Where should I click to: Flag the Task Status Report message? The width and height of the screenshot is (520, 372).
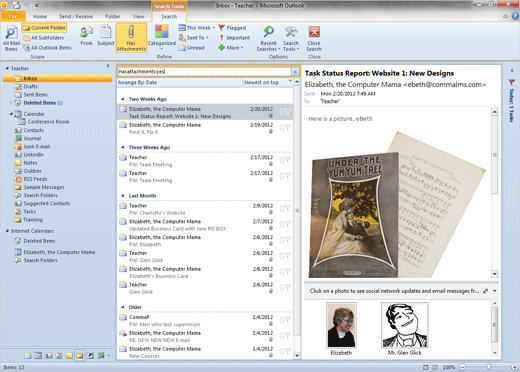coord(288,112)
